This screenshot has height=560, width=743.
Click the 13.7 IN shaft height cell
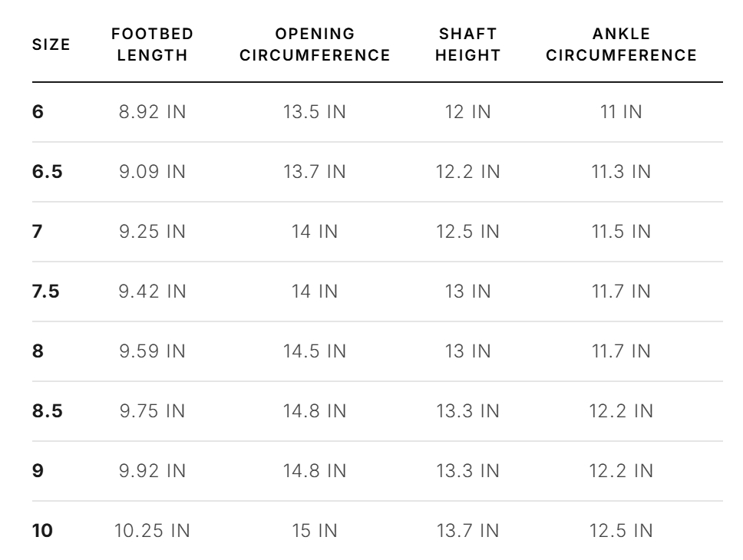point(467,530)
